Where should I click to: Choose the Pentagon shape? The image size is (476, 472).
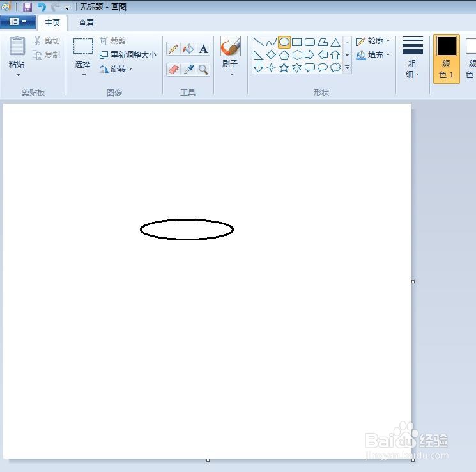tap(284, 55)
